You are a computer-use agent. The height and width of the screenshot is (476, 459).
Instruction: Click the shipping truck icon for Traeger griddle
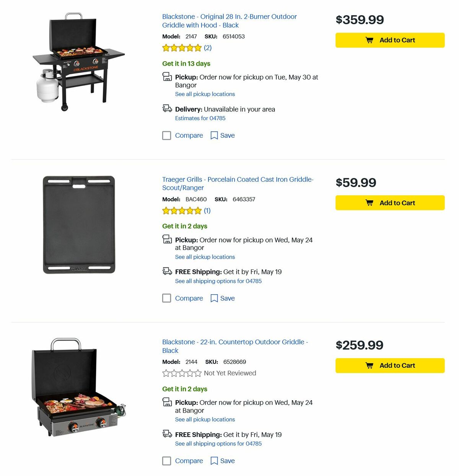point(167,271)
